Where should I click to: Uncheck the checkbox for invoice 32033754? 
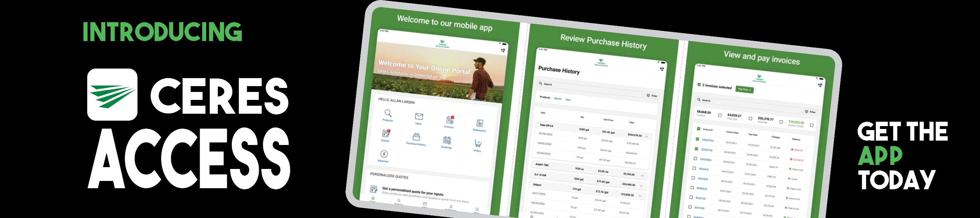coord(697,139)
